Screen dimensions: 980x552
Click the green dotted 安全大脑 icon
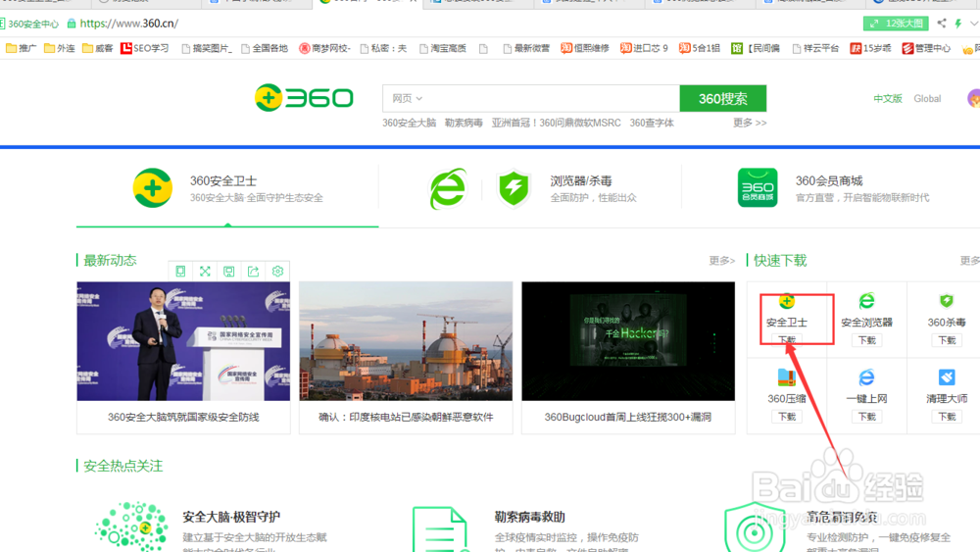click(131, 527)
